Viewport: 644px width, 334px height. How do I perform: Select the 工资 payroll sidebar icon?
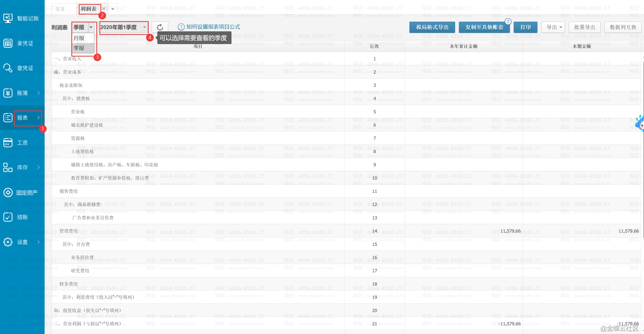[8, 143]
